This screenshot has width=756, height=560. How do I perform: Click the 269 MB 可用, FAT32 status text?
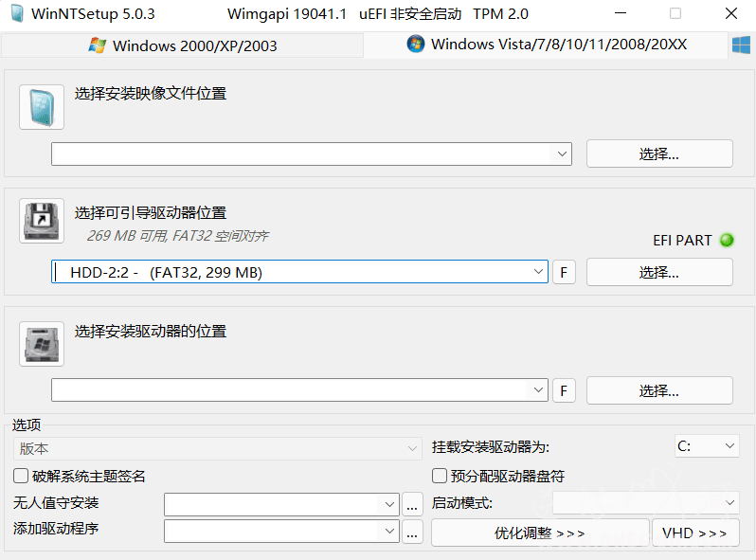pos(177,235)
